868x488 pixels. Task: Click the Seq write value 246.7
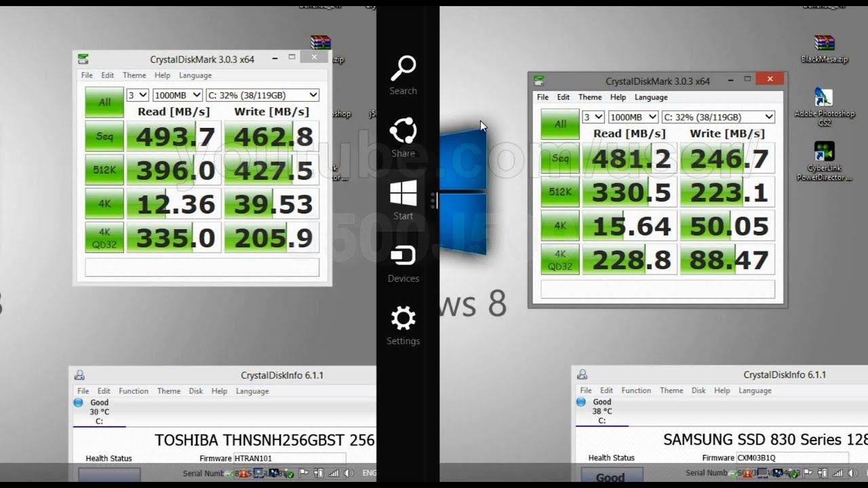pos(728,158)
